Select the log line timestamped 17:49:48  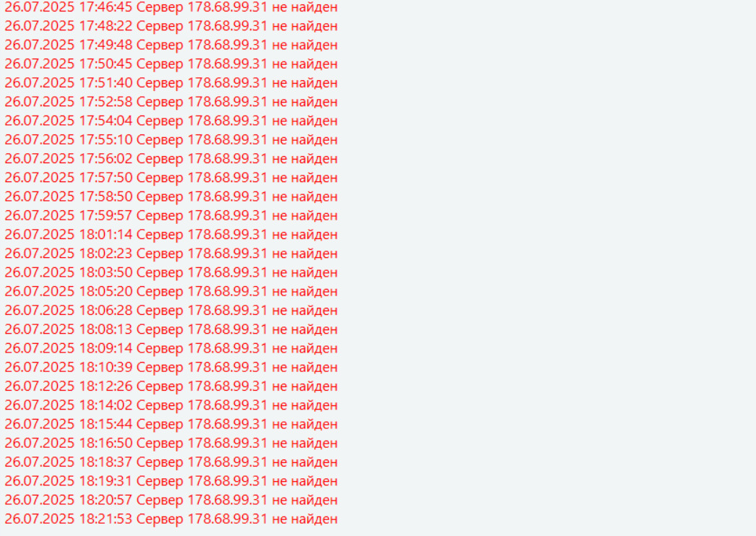coord(171,45)
